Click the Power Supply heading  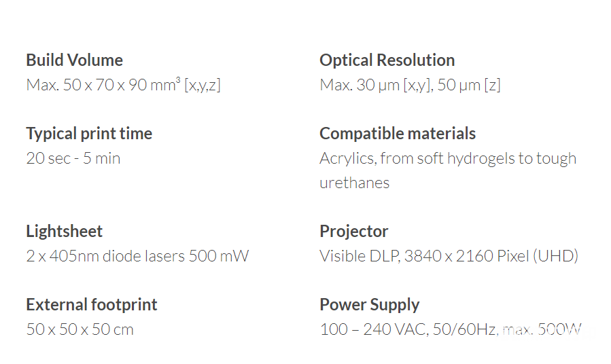[x=370, y=304]
